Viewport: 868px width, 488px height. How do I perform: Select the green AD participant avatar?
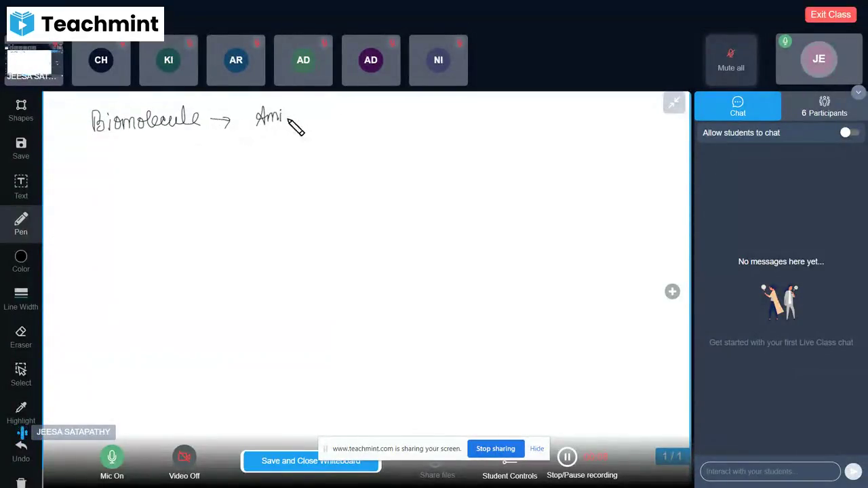point(303,60)
